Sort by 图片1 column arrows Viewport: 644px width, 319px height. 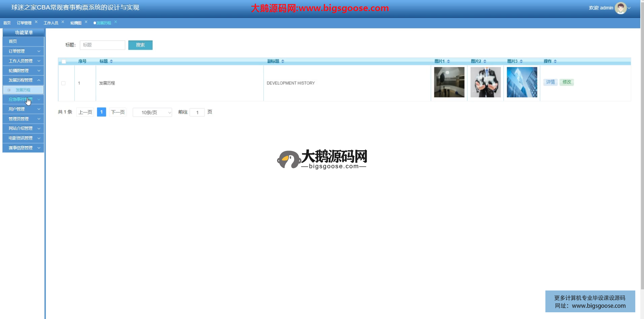point(448,61)
